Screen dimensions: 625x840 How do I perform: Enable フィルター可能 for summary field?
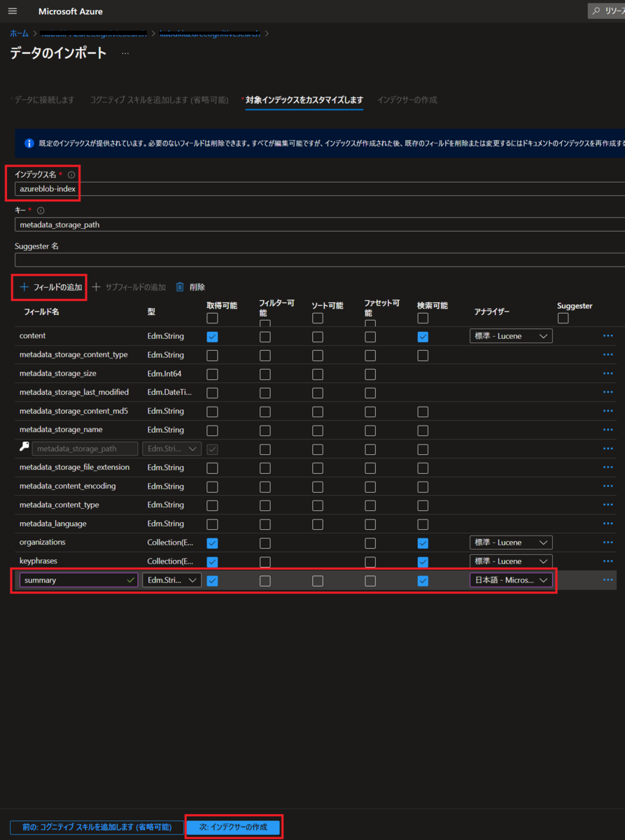(265, 580)
